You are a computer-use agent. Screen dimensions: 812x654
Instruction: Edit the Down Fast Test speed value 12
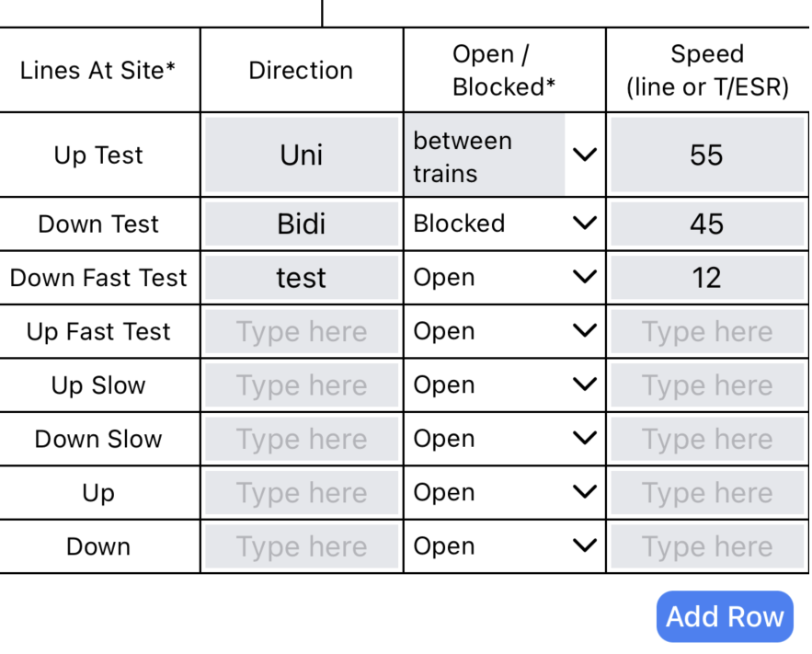[706, 278]
